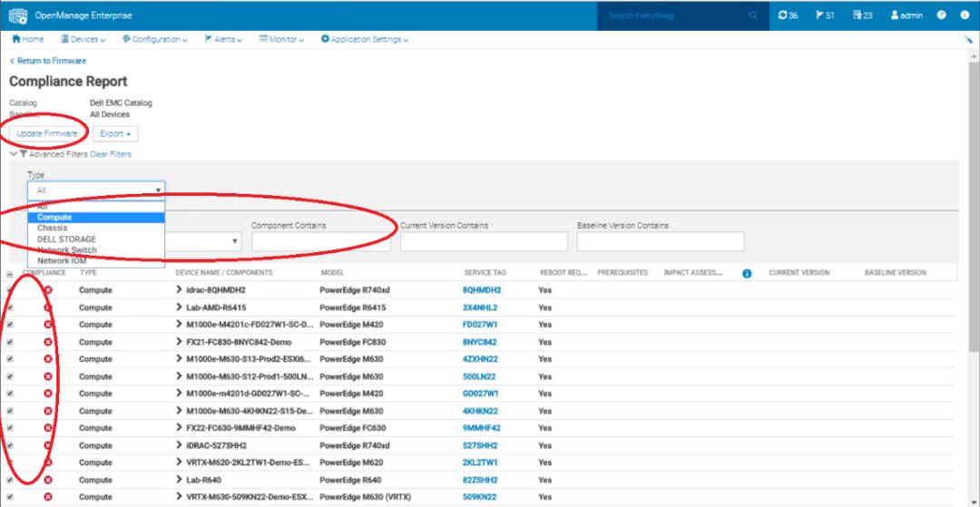
Task: Click the OpenManage Enterprise logo icon
Action: tap(17, 15)
